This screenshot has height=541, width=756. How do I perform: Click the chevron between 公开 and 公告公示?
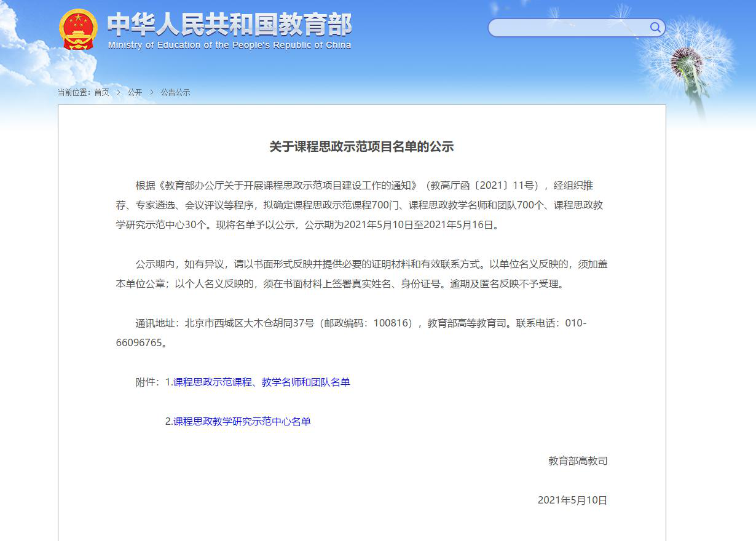point(151,92)
